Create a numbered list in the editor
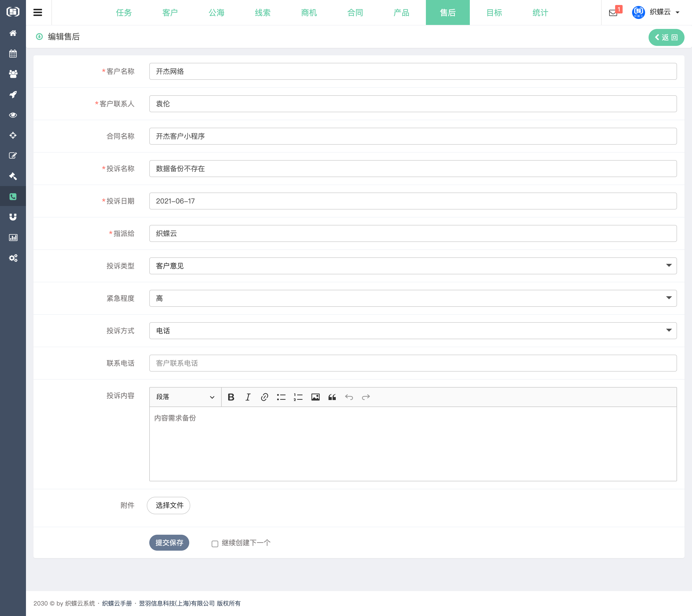Image resolution: width=692 pixels, height=616 pixels. click(298, 397)
